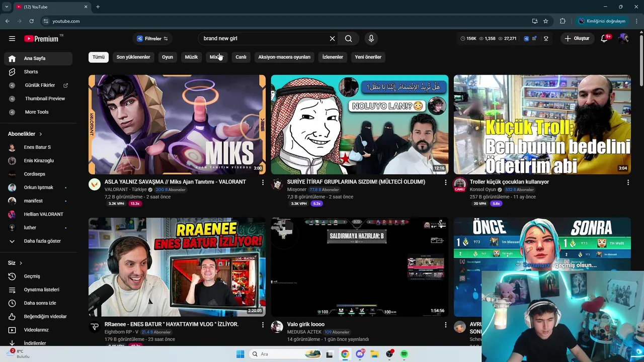Expand the Abonelikler section
This screenshot has height=362, width=644.
(25, 134)
